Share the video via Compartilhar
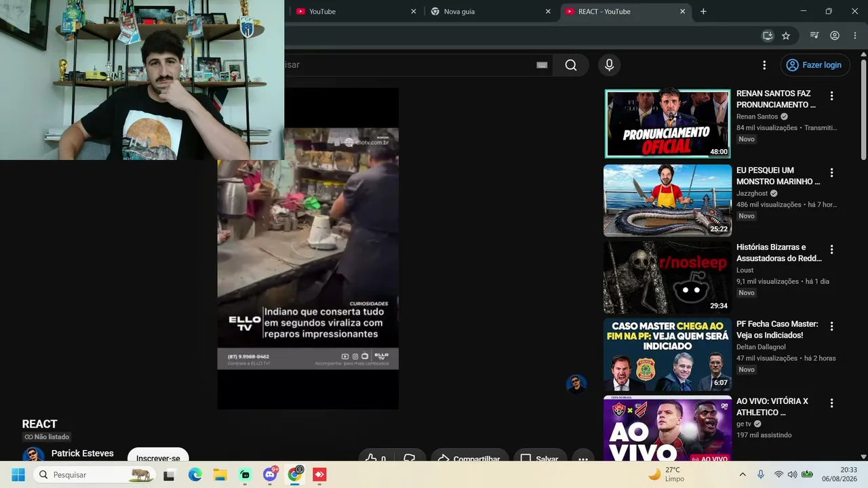The height and width of the screenshot is (488, 868). click(470, 455)
